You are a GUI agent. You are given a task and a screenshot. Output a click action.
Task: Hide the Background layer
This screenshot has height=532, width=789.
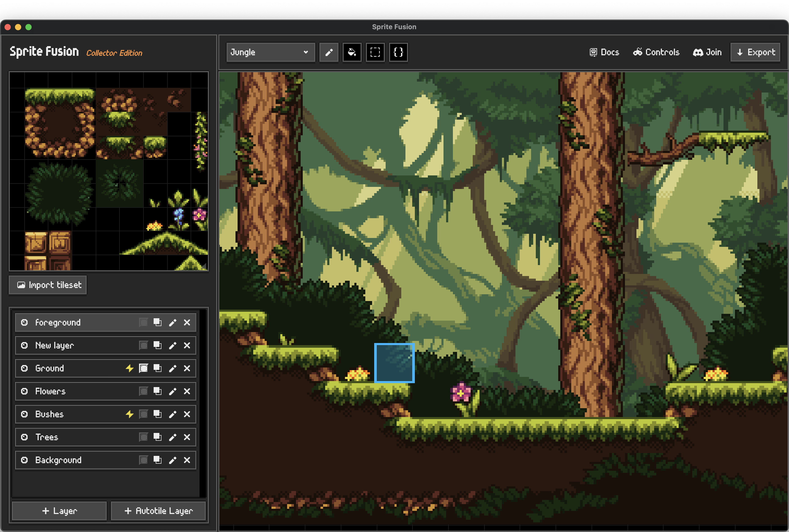[x=24, y=460]
